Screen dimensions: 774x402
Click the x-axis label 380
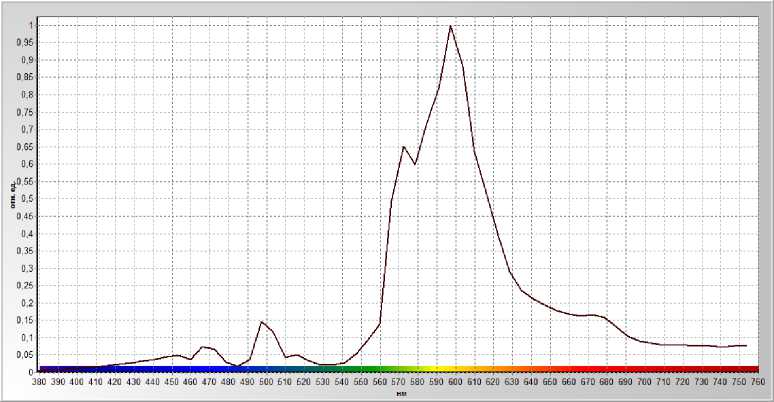39,382
